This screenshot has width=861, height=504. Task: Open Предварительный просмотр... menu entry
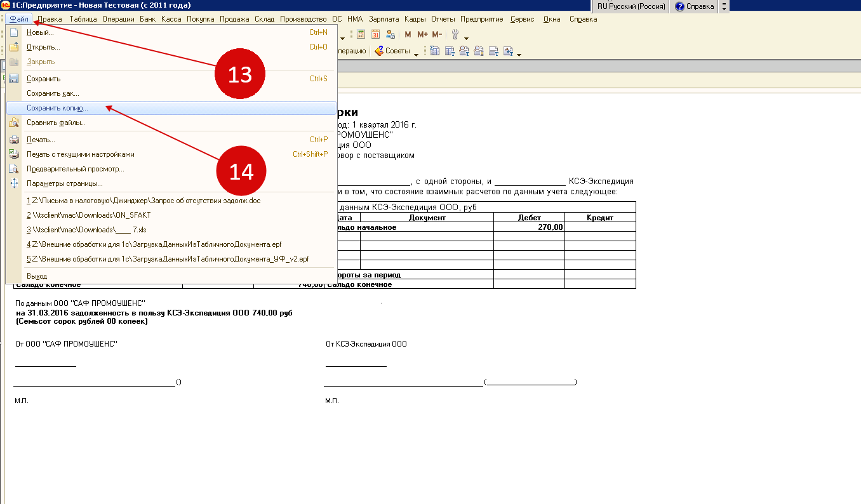171,169
